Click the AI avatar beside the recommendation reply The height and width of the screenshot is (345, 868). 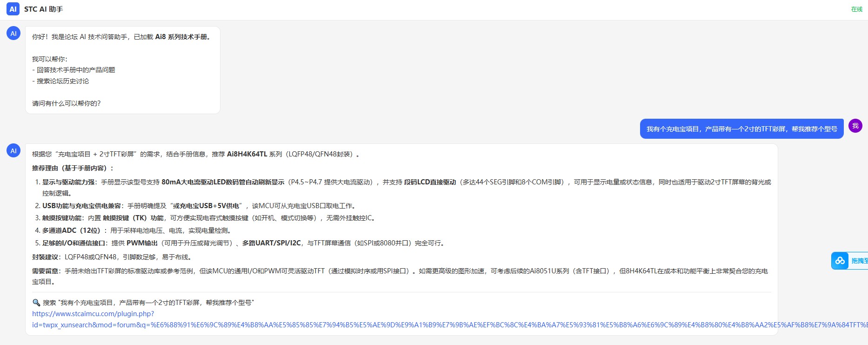coord(13,150)
